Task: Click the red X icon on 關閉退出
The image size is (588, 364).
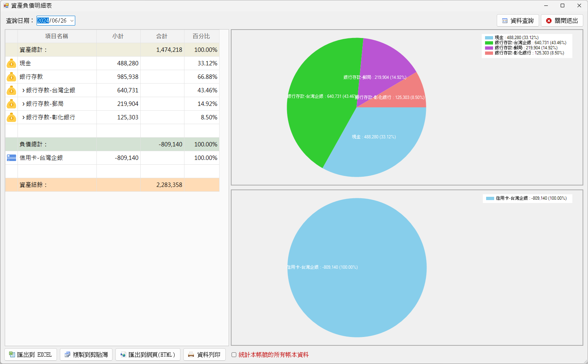Action: [549, 21]
